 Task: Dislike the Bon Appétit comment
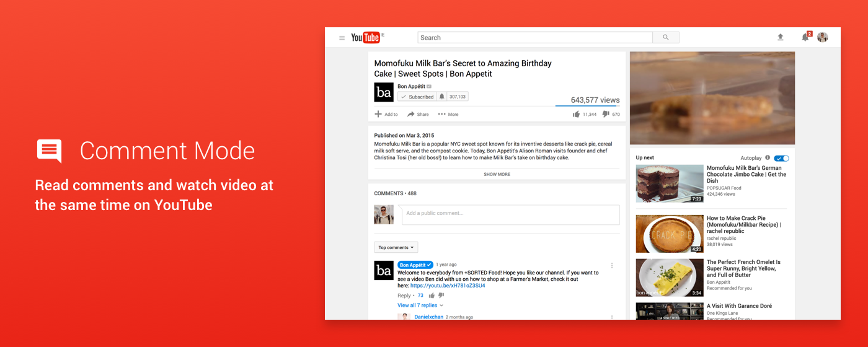click(x=441, y=296)
